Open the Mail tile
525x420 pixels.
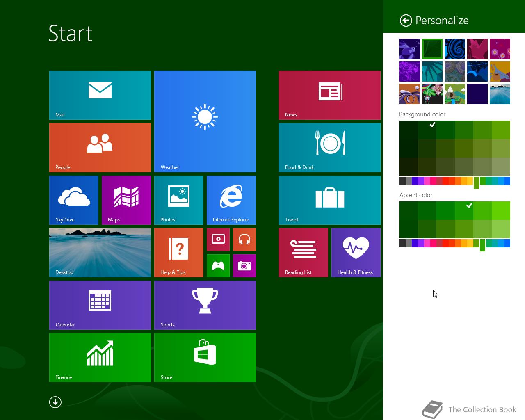point(100,95)
